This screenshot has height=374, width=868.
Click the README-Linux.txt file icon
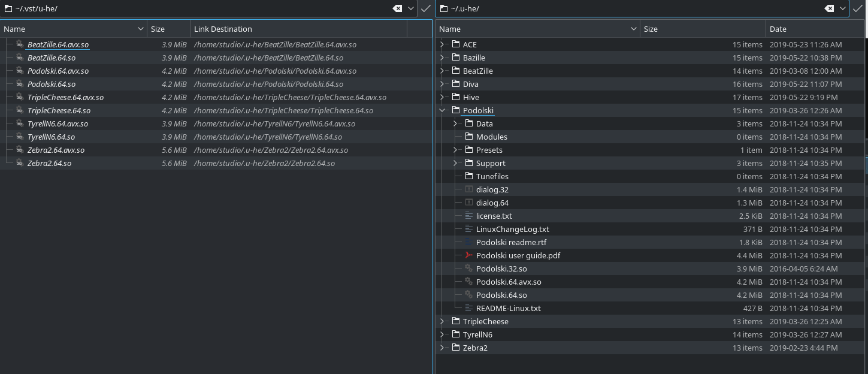pos(469,308)
